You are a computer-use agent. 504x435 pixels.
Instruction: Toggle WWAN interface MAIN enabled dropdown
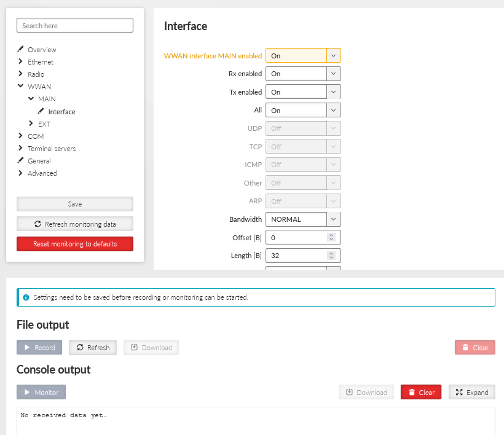click(302, 55)
